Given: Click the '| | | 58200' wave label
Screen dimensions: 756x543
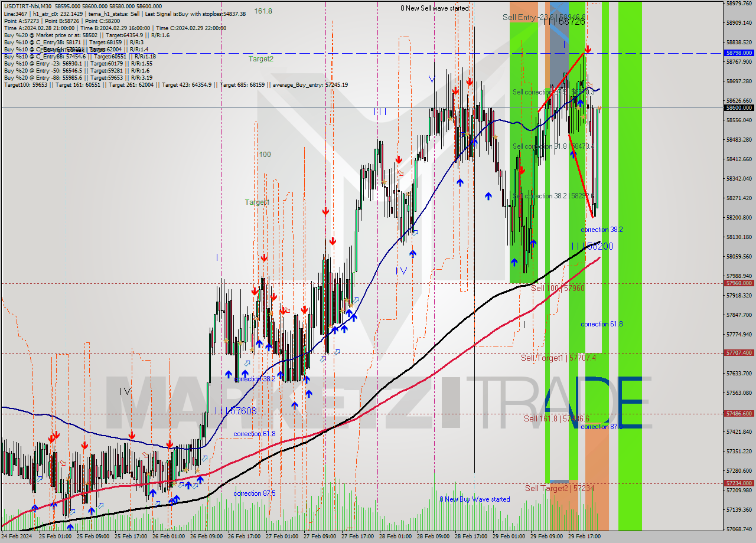Looking at the screenshot, I should coord(592,246).
